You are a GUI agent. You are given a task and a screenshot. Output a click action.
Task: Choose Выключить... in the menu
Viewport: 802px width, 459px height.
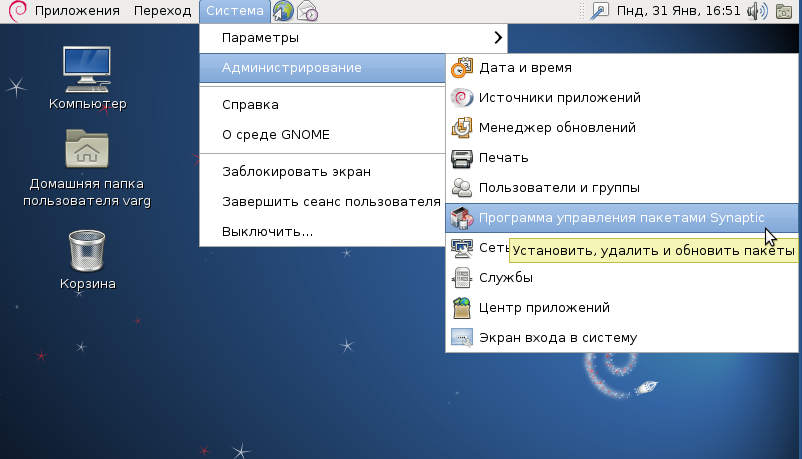322,231
